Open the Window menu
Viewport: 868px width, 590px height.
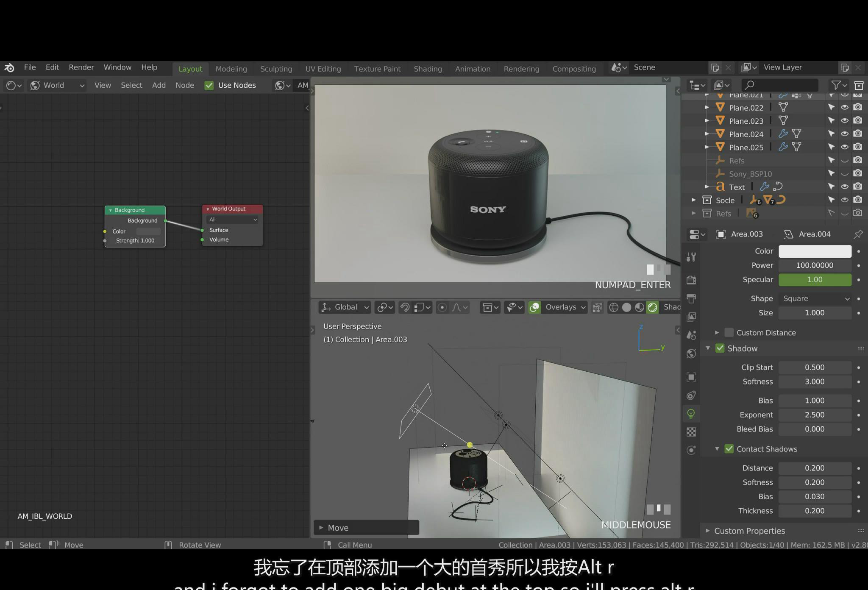(117, 67)
